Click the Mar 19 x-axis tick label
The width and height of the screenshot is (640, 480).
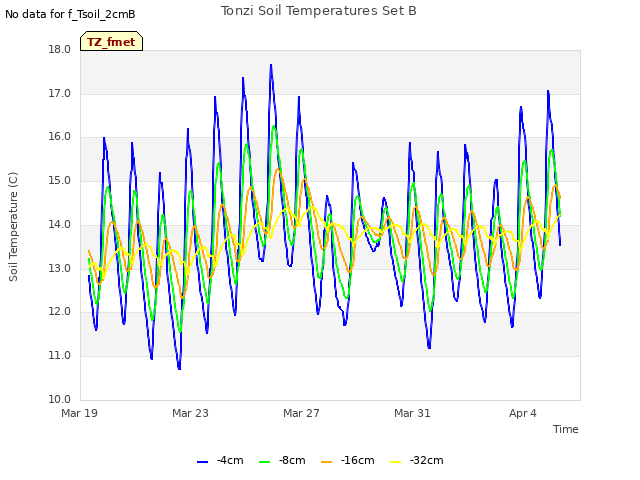pyautogui.click(x=80, y=413)
